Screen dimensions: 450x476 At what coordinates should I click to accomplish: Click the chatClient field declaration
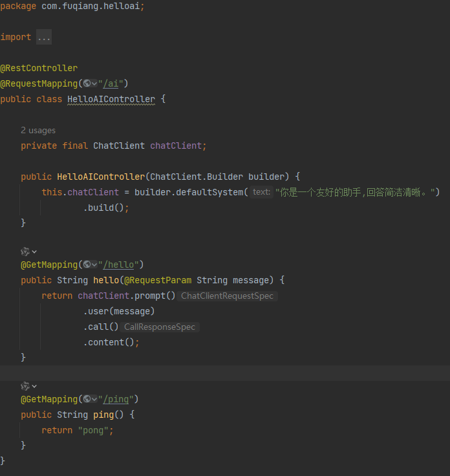tap(176, 146)
